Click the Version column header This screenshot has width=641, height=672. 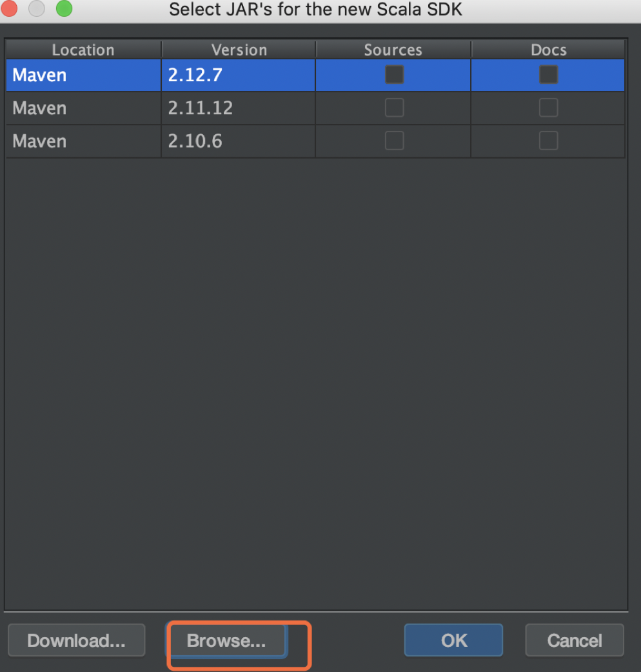(x=239, y=49)
